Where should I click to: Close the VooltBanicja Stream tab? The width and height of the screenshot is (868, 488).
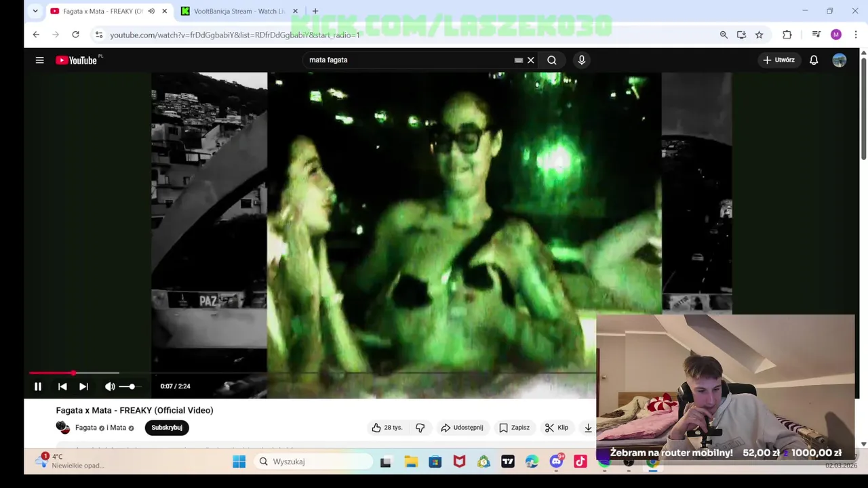[295, 11]
